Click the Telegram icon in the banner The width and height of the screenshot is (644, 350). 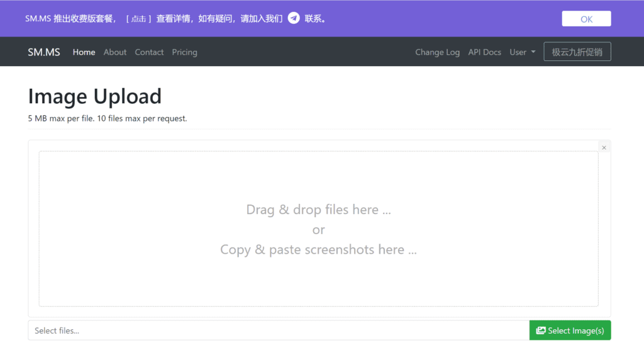pos(294,18)
